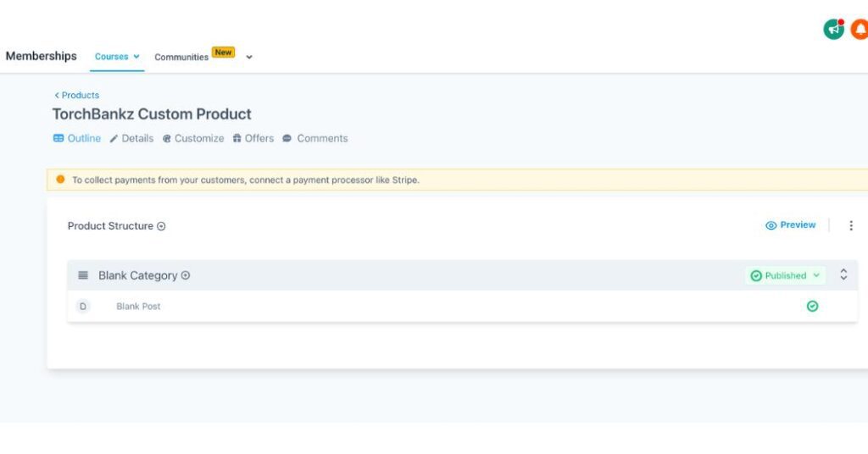
Task: Open the three-dot options menu
Action: click(851, 225)
